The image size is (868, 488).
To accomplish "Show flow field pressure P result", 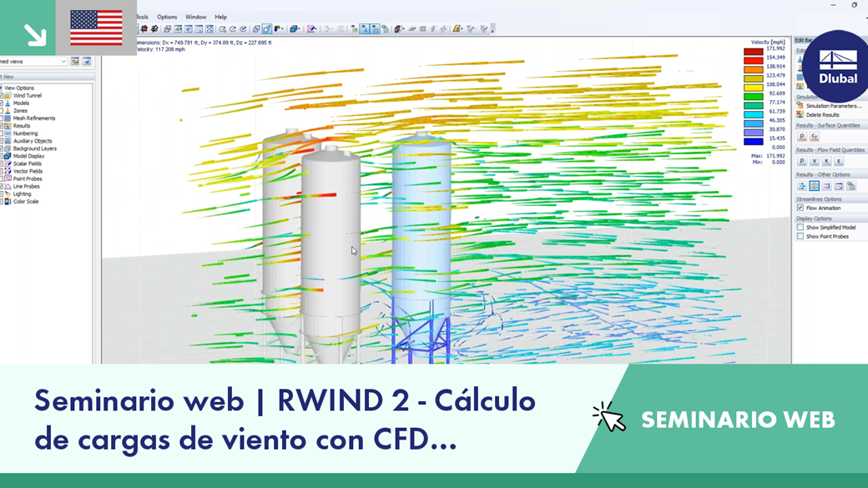I will pos(801,161).
